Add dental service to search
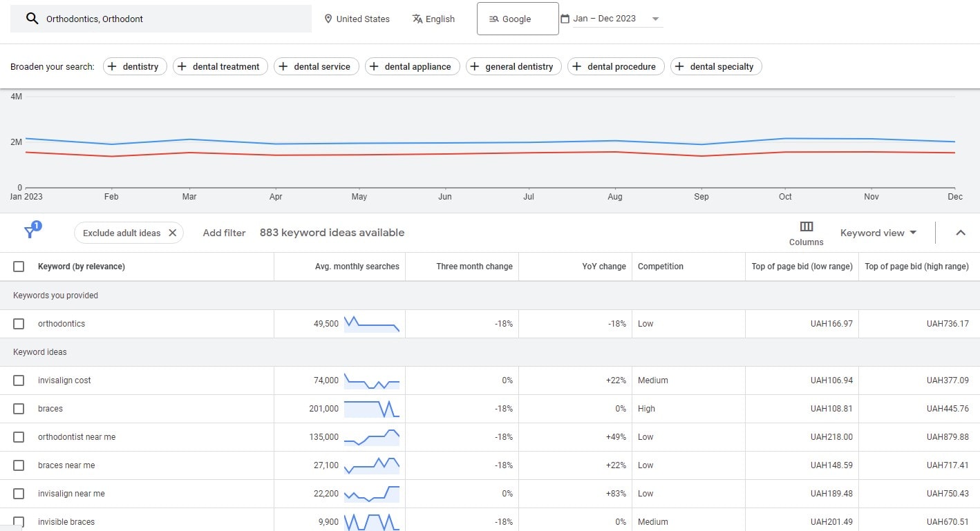This screenshot has height=531, width=980. 316,66
